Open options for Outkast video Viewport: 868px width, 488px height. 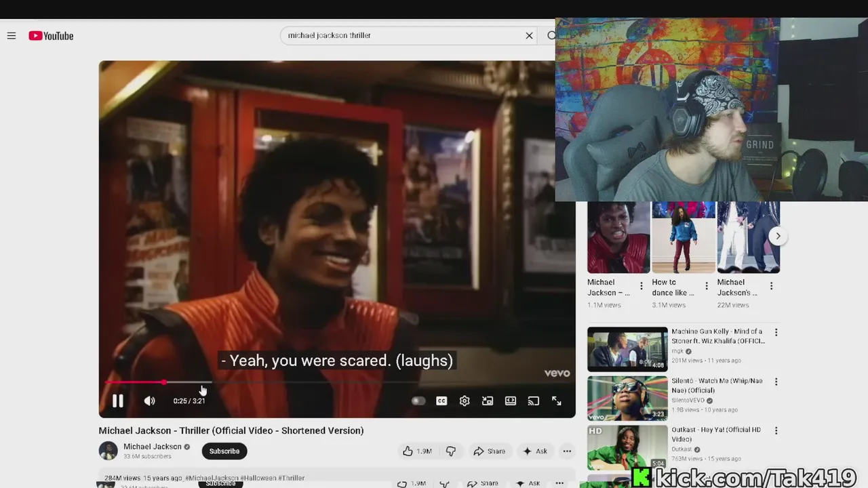pyautogui.click(x=776, y=430)
